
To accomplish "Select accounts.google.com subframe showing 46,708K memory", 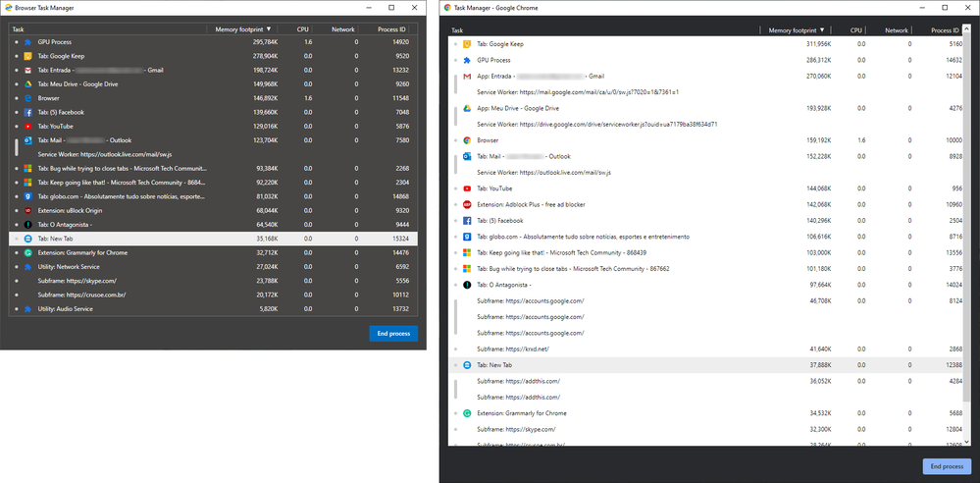I will click(x=706, y=301).
